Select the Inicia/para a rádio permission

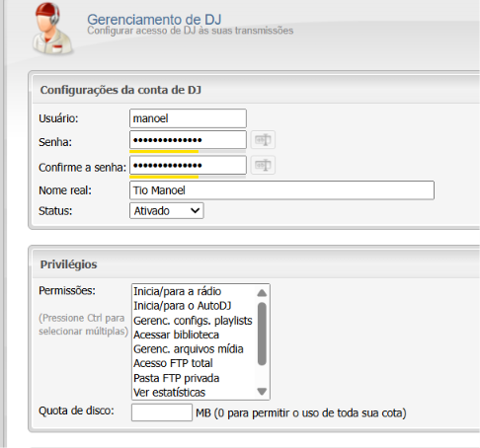click(x=194, y=291)
